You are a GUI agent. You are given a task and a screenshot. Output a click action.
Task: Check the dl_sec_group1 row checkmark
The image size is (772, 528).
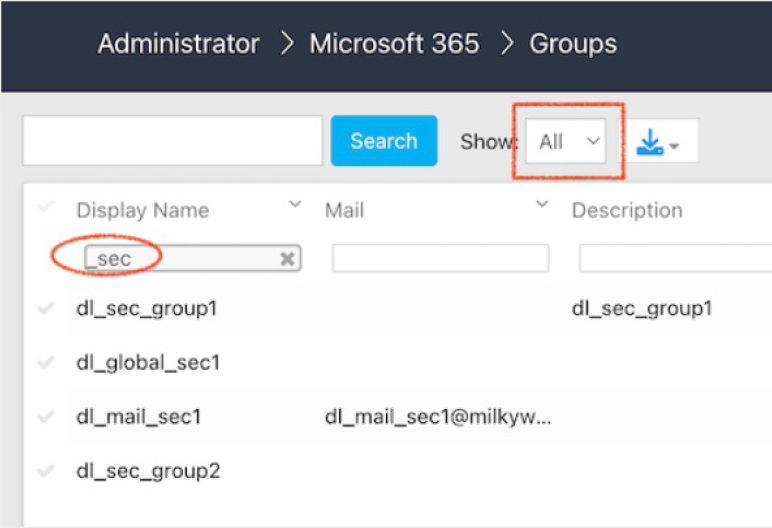45,308
